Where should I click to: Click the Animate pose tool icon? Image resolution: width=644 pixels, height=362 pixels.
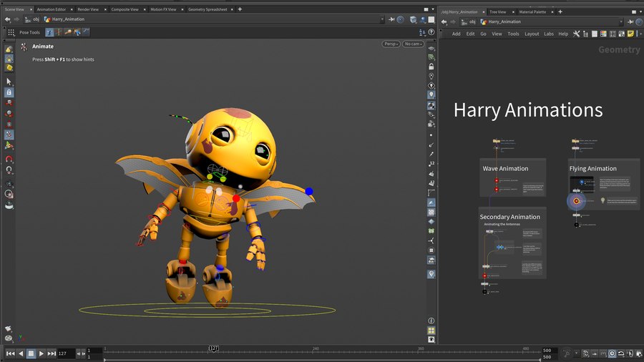(x=24, y=47)
